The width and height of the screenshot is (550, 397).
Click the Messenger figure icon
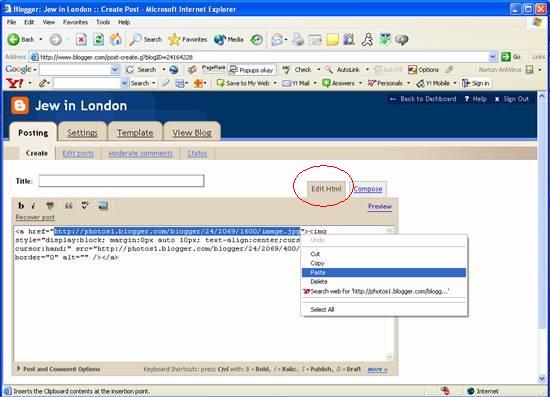tap(367, 40)
